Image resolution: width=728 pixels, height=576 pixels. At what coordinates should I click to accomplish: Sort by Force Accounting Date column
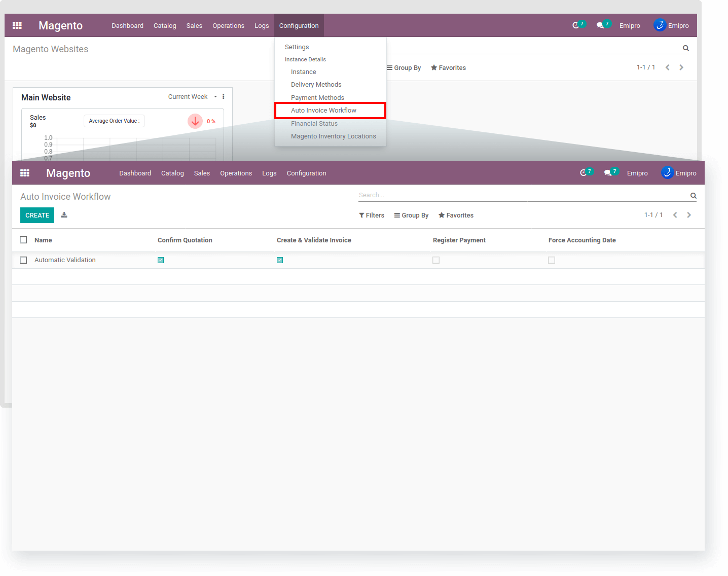coord(582,240)
